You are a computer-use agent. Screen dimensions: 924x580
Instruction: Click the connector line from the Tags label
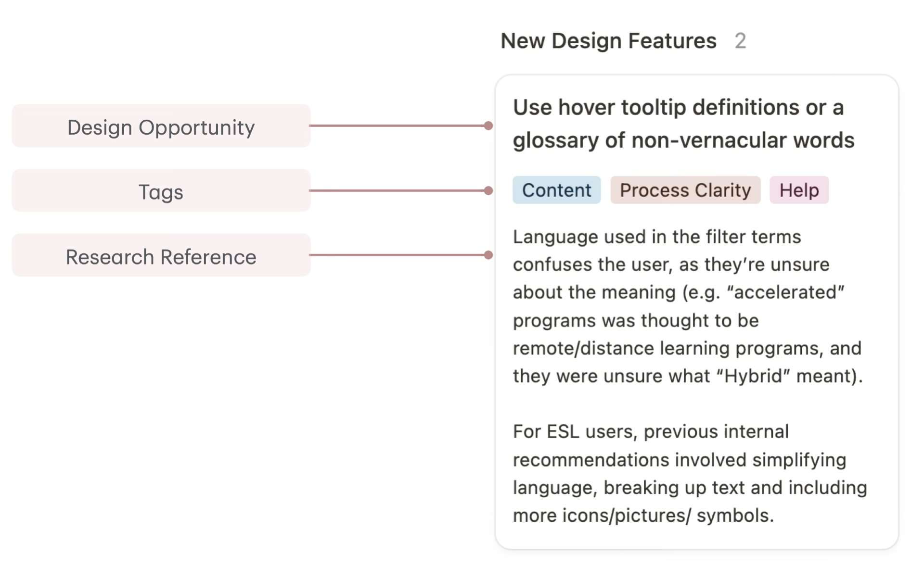click(x=397, y=191)
